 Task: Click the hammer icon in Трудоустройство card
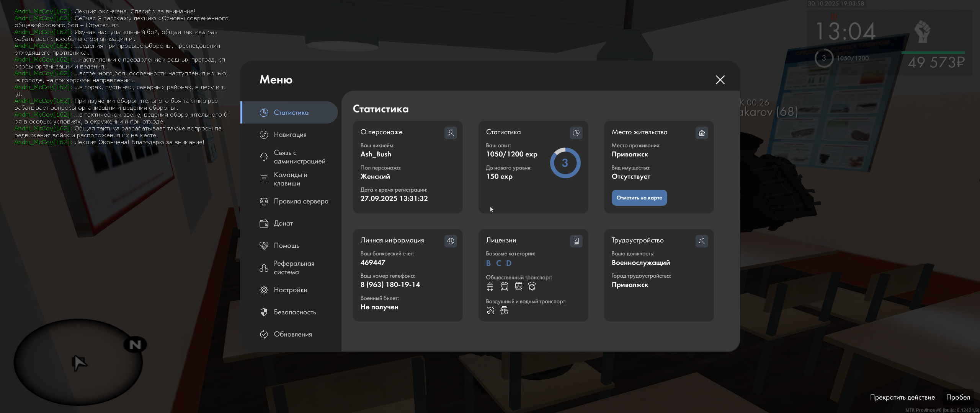point(702,241)
